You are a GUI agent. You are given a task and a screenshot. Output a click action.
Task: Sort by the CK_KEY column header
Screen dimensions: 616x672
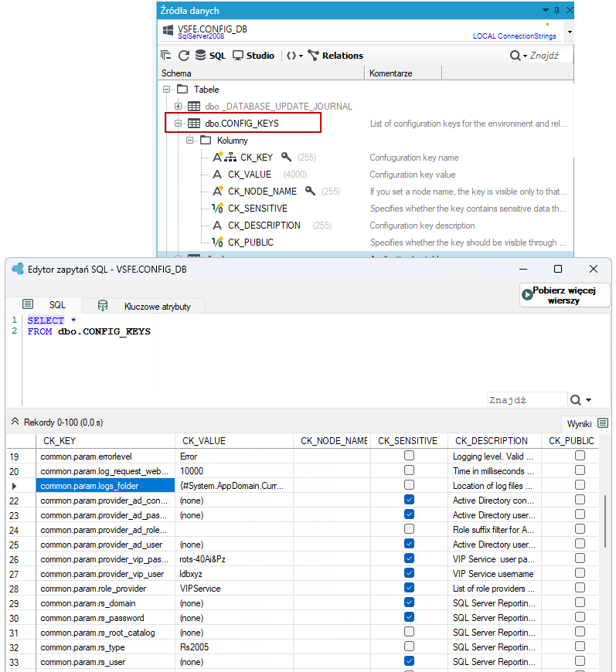(106, 441)
